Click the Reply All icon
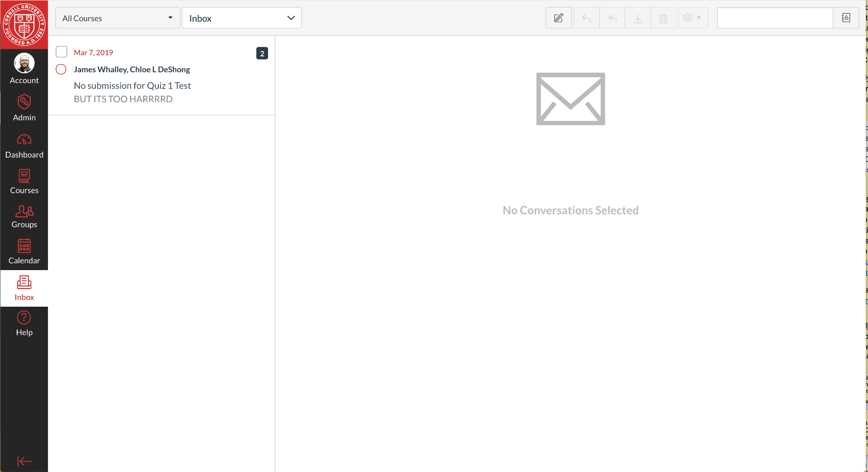Screen dimensions: 868x472 (612, 18)
